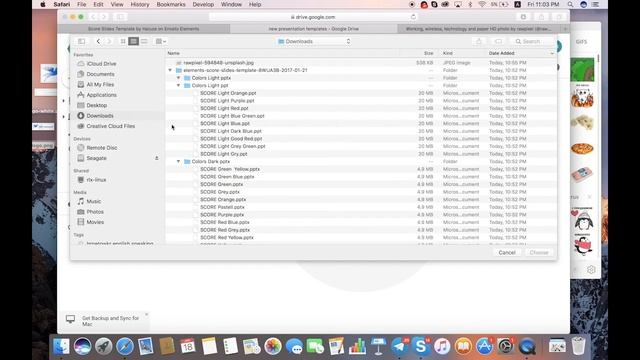Open Photos app from the Dock
640x360 pixels.
pos(273,347)
